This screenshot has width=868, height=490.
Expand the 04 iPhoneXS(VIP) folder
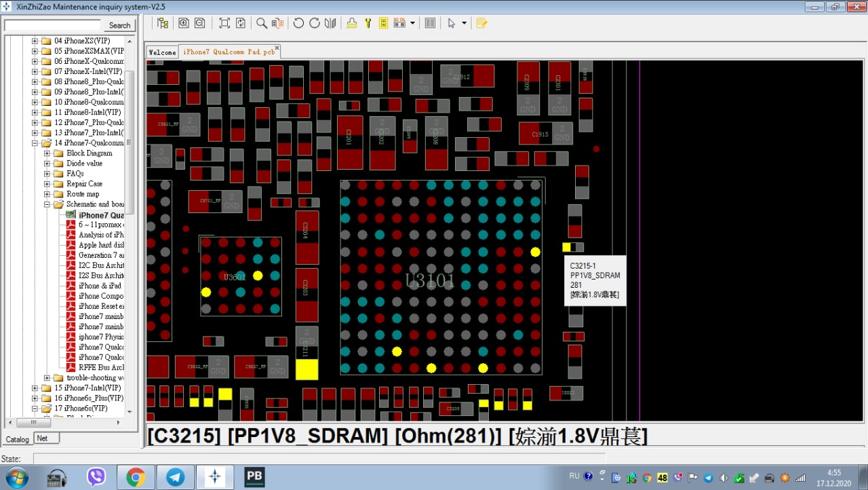coord(35,41)
